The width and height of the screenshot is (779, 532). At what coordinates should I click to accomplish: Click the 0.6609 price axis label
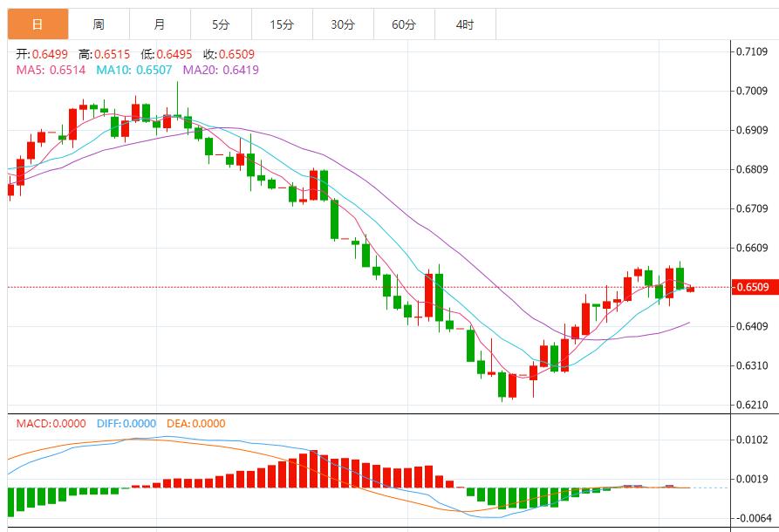[752, 248]
